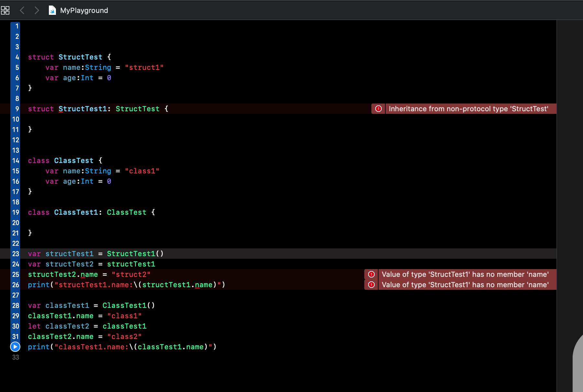Click underlined 'name' on line 25
The width and height of the screenshot is (583, 392).
pos(89,274)
